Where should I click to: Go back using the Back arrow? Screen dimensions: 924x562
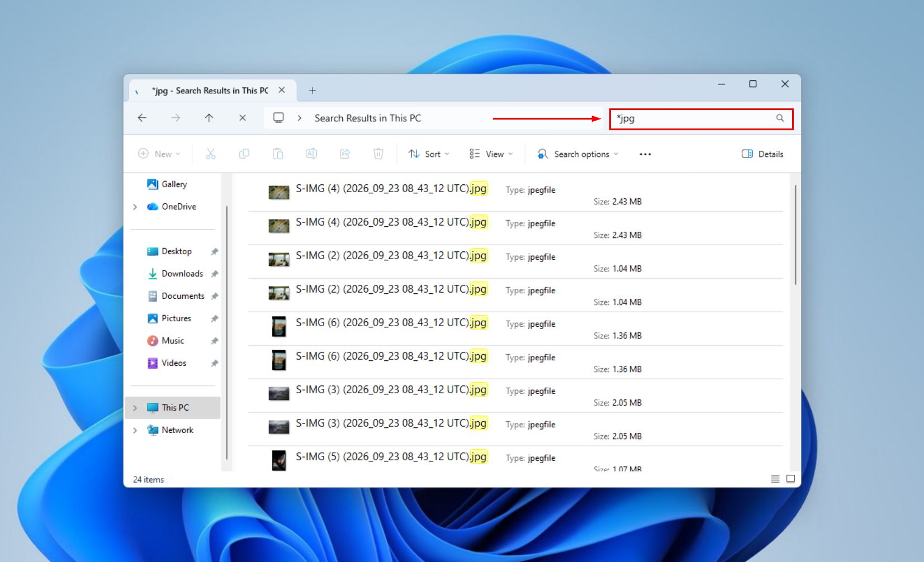point(142,118)
